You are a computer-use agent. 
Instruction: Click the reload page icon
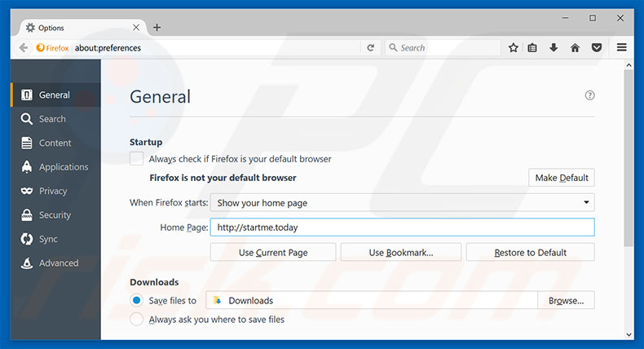pyautogui.click(x=370, y=48)
